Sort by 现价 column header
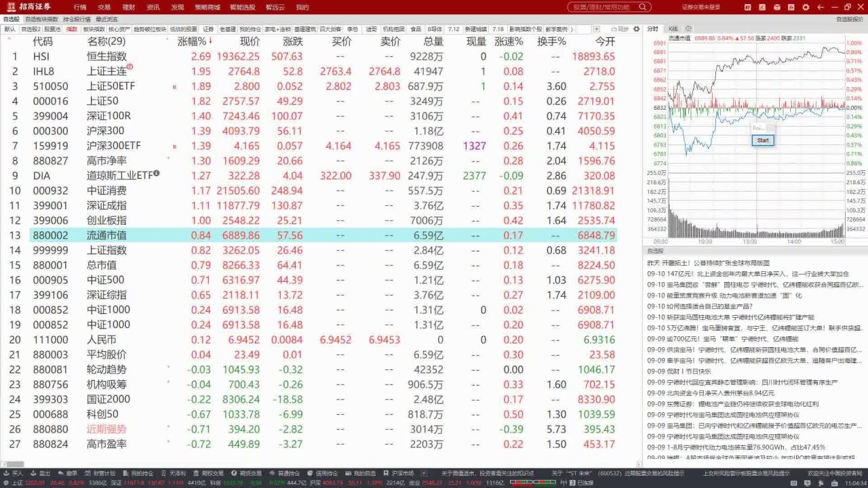Image resolution: width=868 pixels, height=488 pixels. pos(250,41)
